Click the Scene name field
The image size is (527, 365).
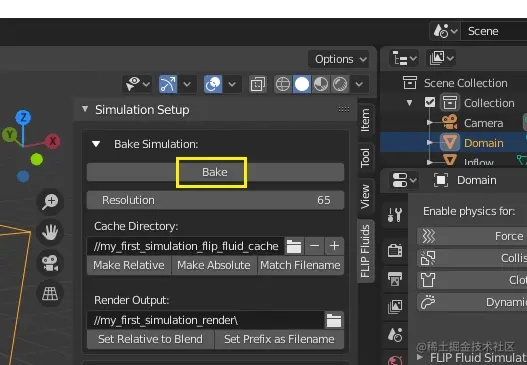point(494,31)
